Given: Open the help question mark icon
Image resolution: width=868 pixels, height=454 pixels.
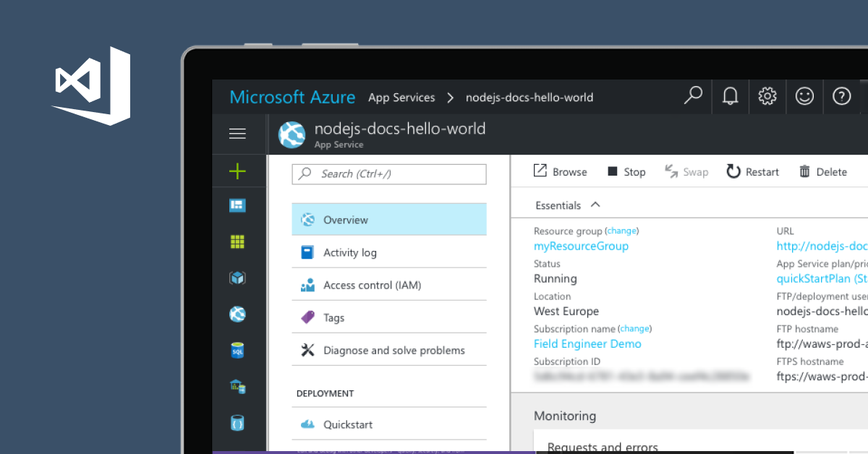Looking at the screenshot, I should (842, 96).
